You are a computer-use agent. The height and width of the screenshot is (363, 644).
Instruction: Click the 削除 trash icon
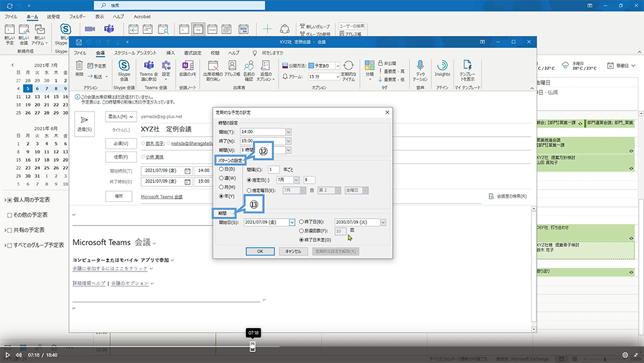79,65
